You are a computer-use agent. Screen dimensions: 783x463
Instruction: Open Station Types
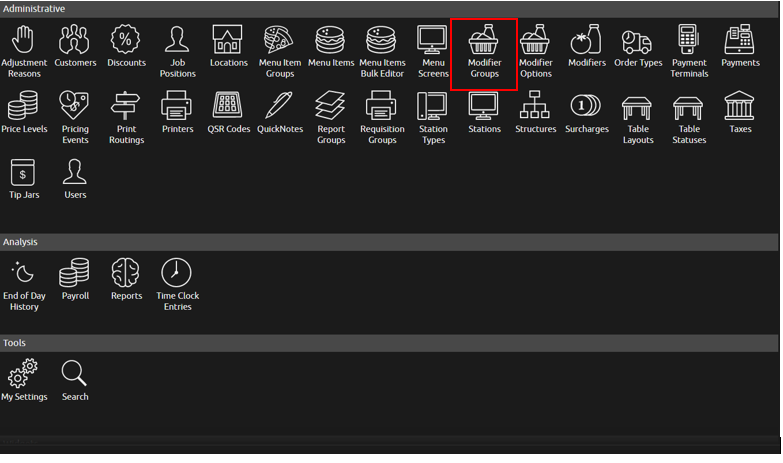coord(433,118)
